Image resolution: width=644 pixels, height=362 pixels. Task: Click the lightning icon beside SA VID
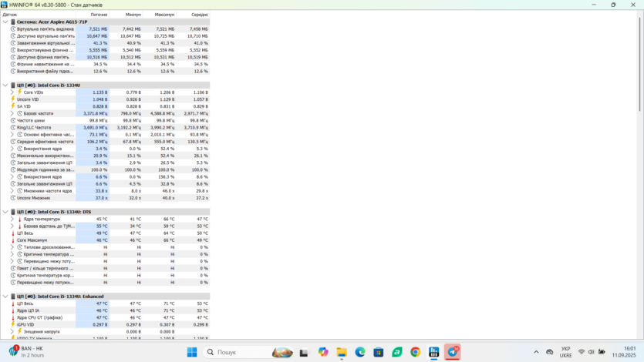13,106
